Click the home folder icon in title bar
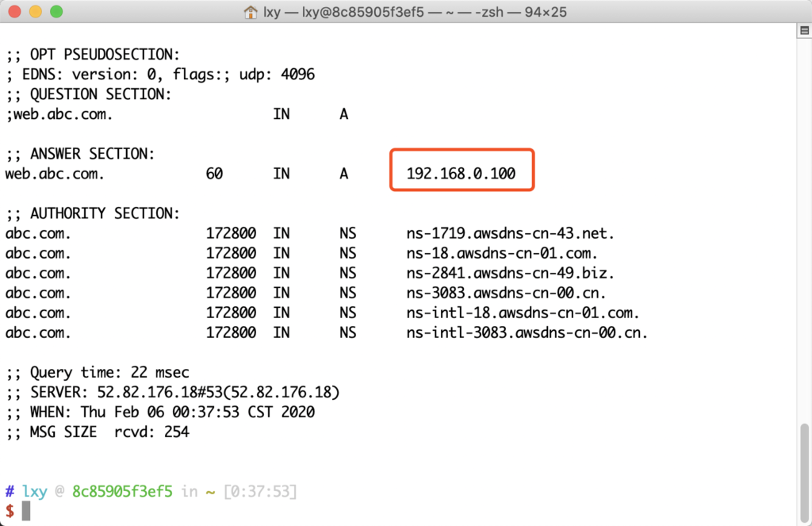Viewport: 812px width, 526px height. pyautogui.click(x=252, y=13)
